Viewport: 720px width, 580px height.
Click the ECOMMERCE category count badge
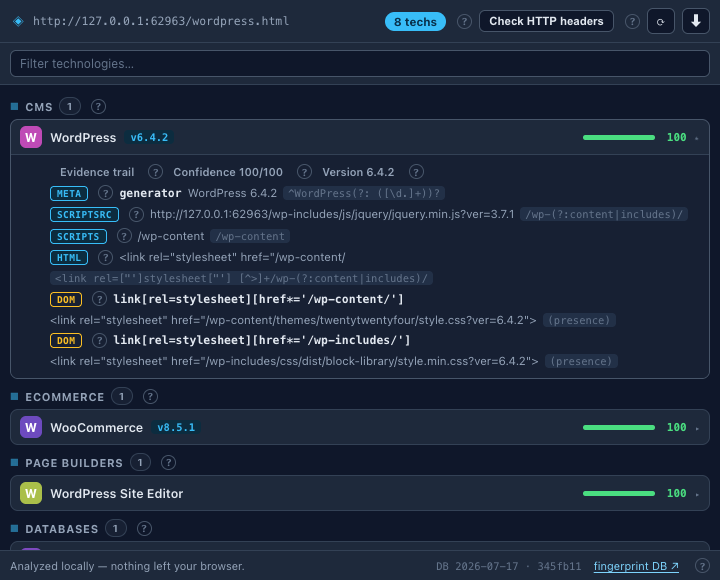(x=122, y=396)
